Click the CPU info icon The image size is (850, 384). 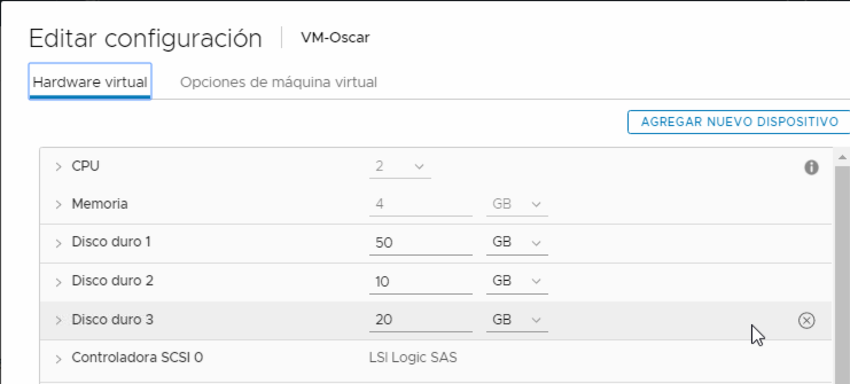(811, 168)
